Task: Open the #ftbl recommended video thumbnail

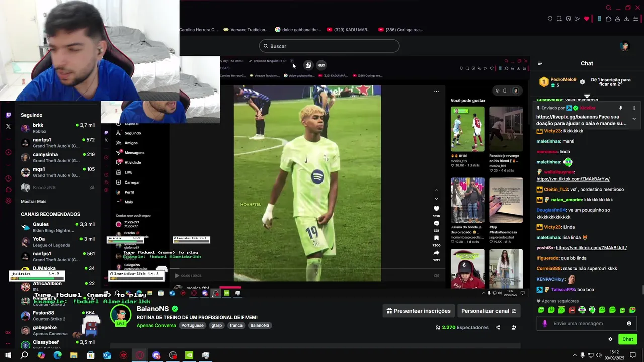Action: click(x=467, y=129)
